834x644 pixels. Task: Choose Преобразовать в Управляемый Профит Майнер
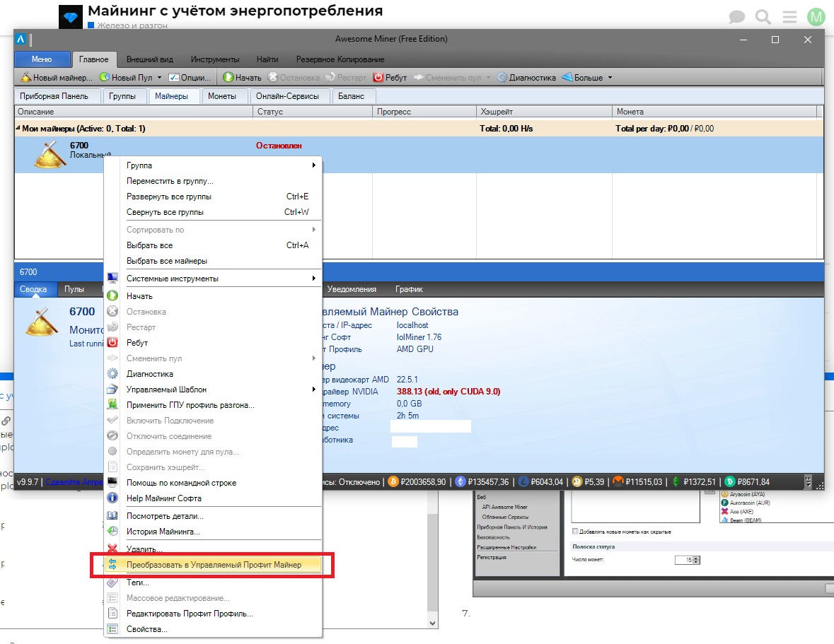pyautogui.click(x=213, y=565)
